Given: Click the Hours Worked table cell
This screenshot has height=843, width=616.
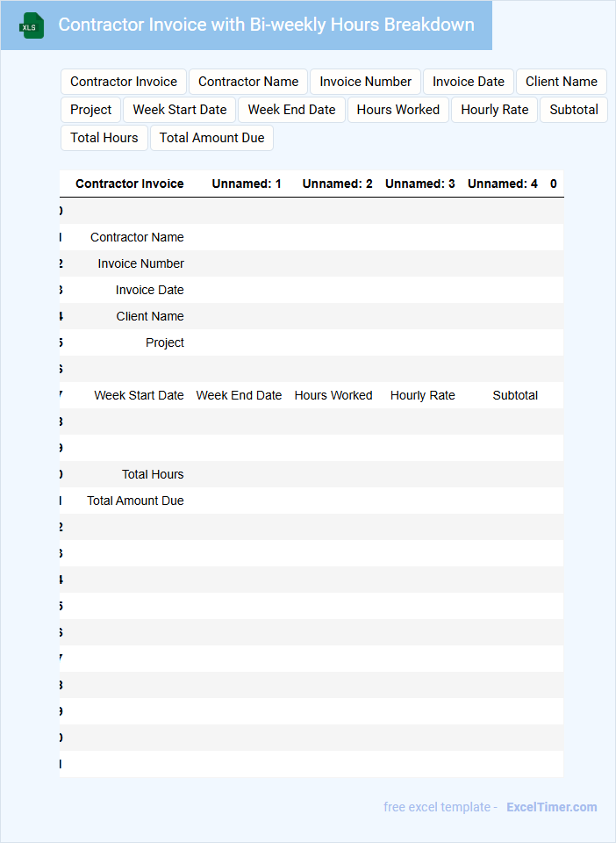Looking at the screenshot, I should (333, 395).
